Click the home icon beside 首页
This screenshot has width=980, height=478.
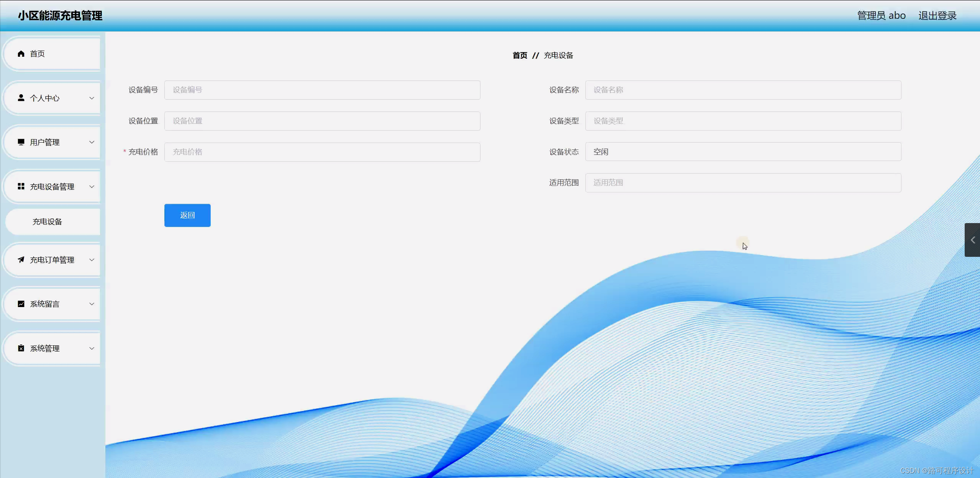point(21,54)
